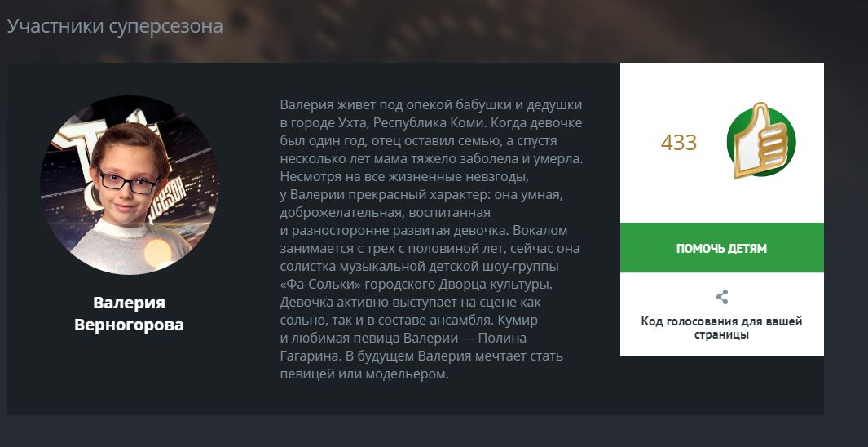The image size is (868, 447).
Task: Click the golden thumbs-up vote icon
Action: click(x=761, y=140)
